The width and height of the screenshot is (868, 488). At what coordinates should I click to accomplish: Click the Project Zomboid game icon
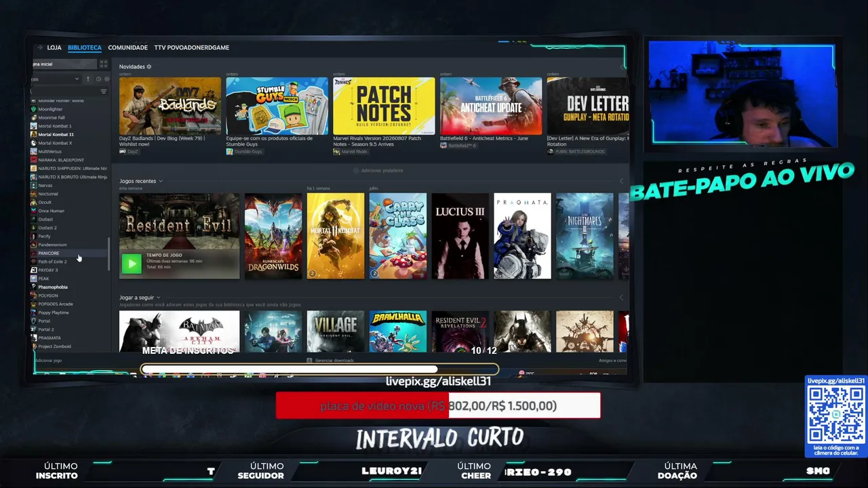34,346
